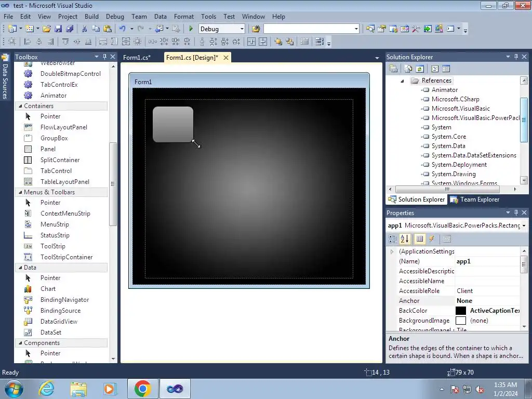Click the Start Page green-arrow toolbar icon
This screenshot has width=532, height=399.
[428, 29]
